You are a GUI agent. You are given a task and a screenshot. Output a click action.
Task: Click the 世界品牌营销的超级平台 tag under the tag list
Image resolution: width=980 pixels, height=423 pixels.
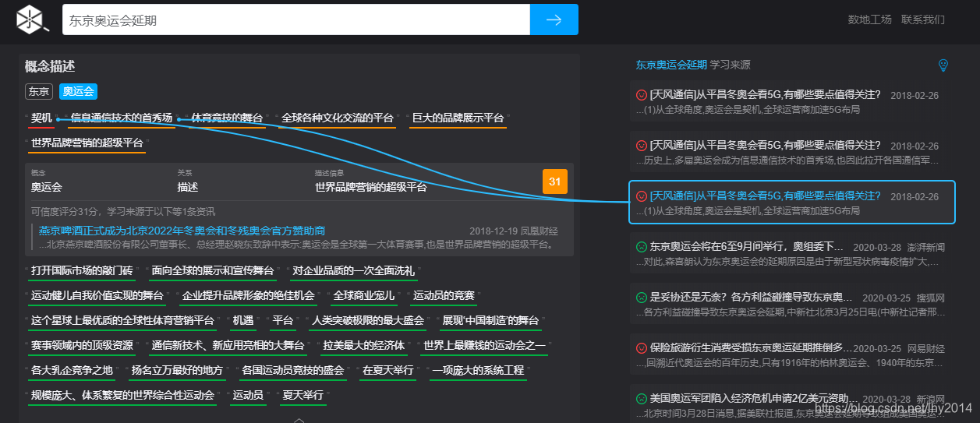tap(87, 143)
